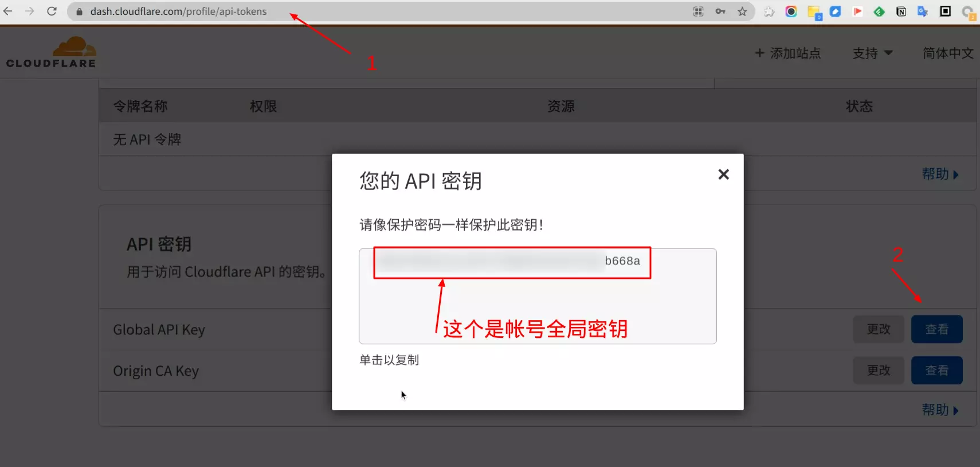This screenshot has width=980, height=467.
Task: Open the Google Translate extension
Action: click(x=923, y=11)
